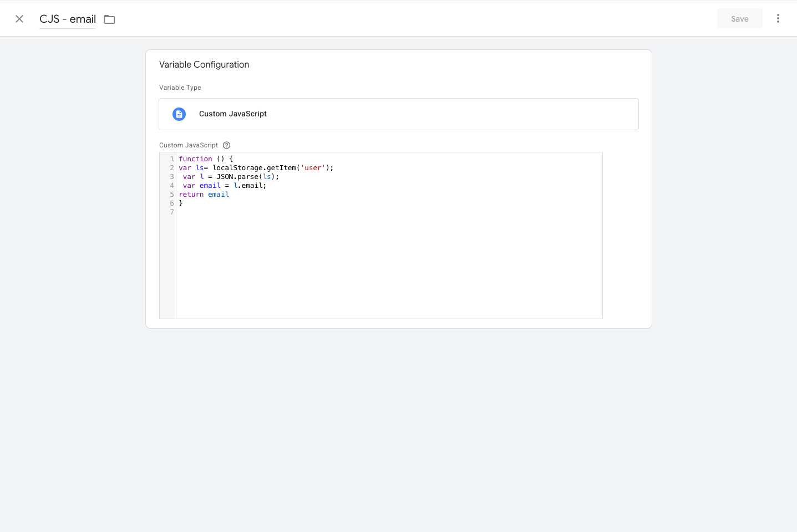This screenshot has height=532, width=797.
Task: Click the Variable Configuration heading
Action: click(x=204, y=64)
